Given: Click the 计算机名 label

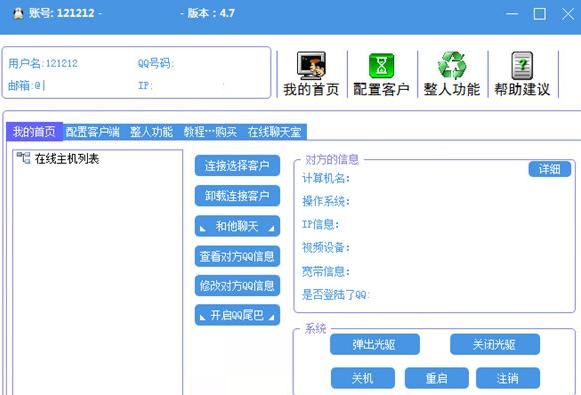Looking at the screenshot, I should (x=326, y=178).
